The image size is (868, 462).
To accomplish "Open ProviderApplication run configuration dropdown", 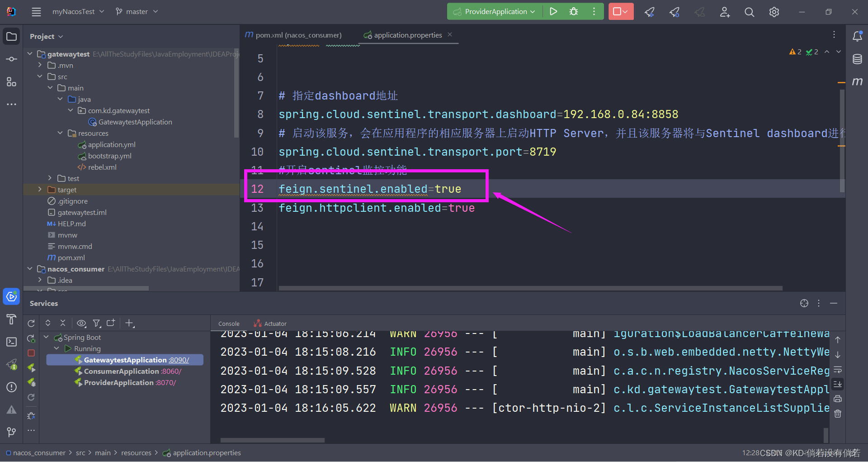I will tap(495, 12).
